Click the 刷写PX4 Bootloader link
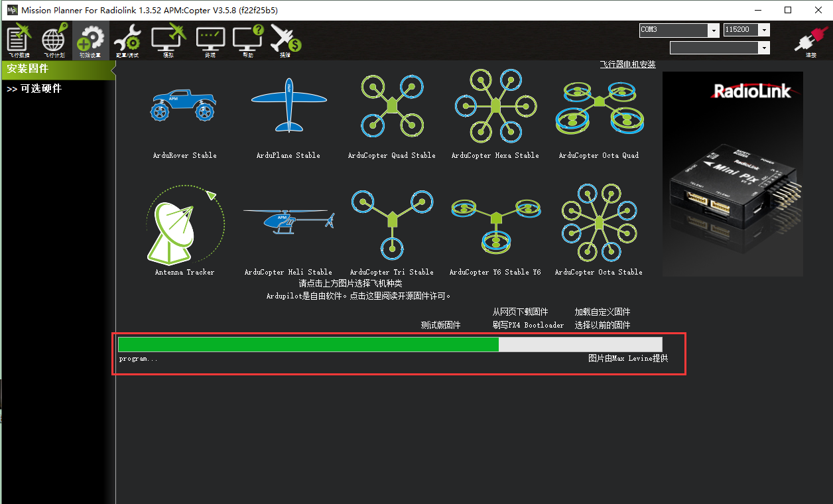 528,325
